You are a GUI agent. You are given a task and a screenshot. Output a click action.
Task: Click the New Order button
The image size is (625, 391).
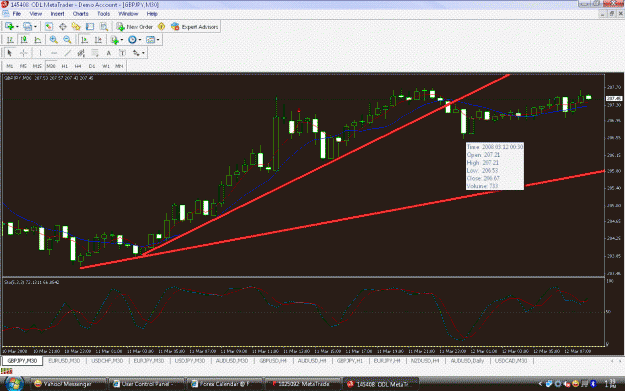click(135, 27)
